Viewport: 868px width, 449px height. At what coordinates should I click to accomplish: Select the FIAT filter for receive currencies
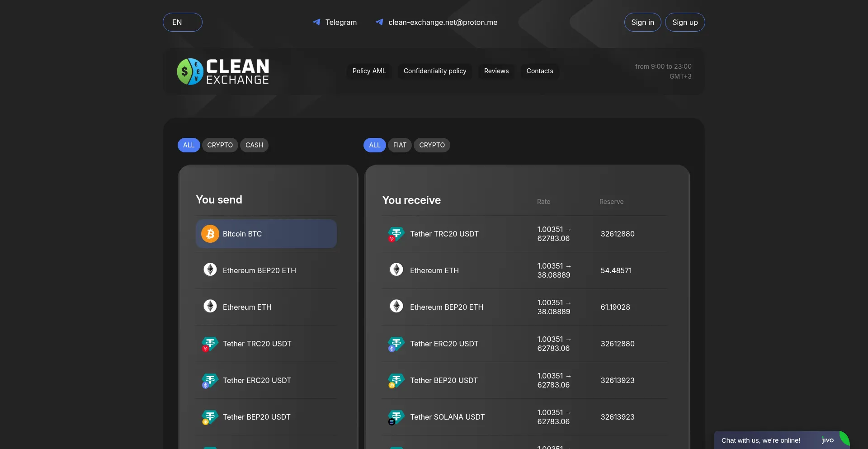point(400,145)
